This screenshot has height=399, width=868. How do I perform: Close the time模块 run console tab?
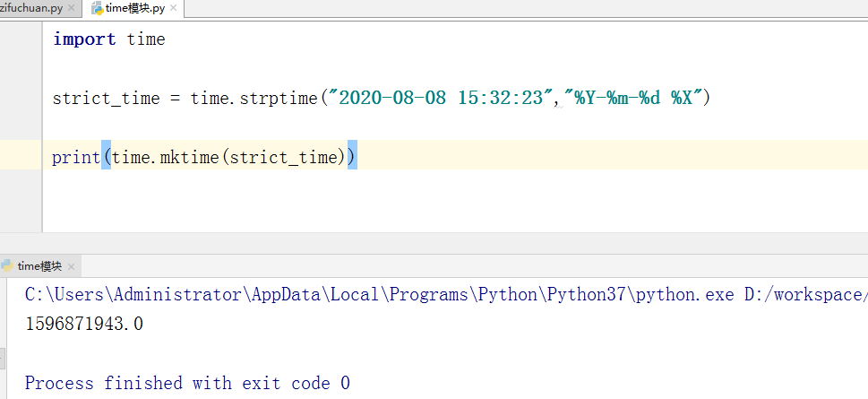tap(70, 266)
